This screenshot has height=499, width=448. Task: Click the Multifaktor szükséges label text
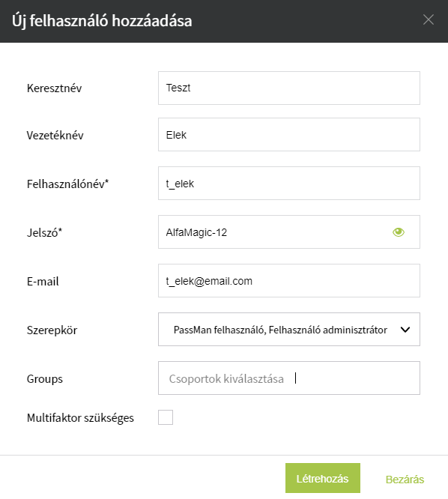[x=80, y=418]
